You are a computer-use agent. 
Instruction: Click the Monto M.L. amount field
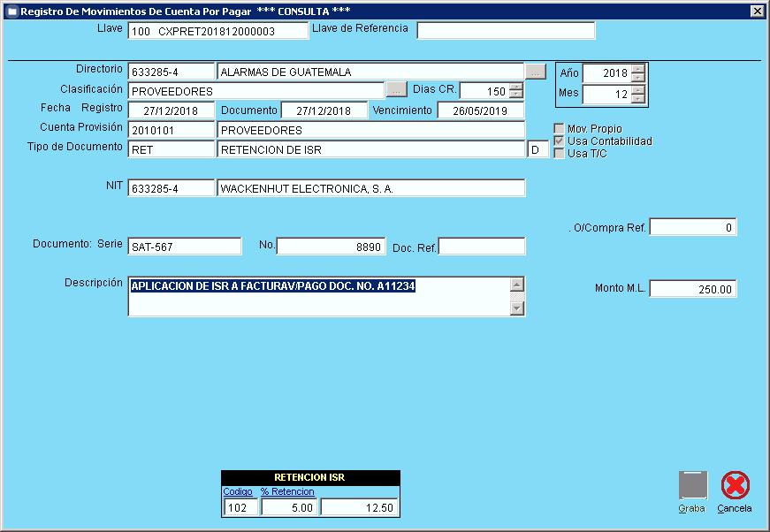[x=692, y=289]
